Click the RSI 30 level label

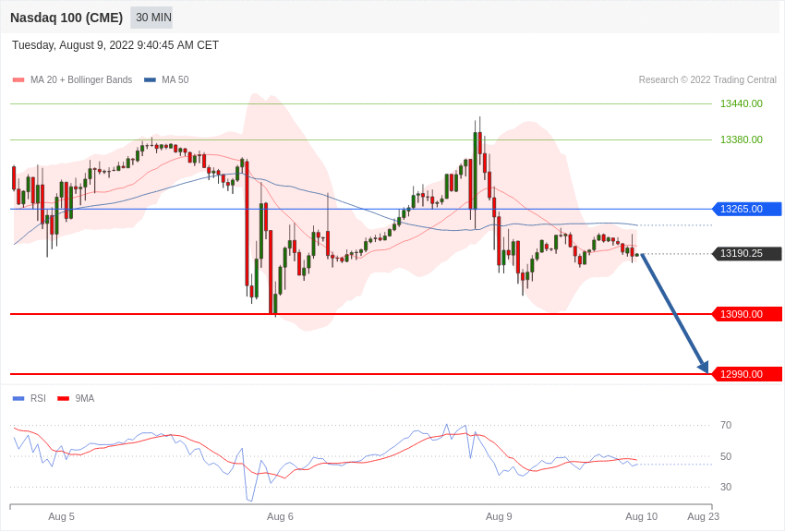point(725,487)
